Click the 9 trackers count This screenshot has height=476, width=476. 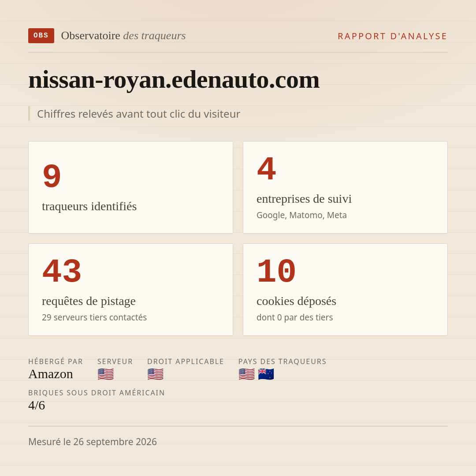[52, 176]
